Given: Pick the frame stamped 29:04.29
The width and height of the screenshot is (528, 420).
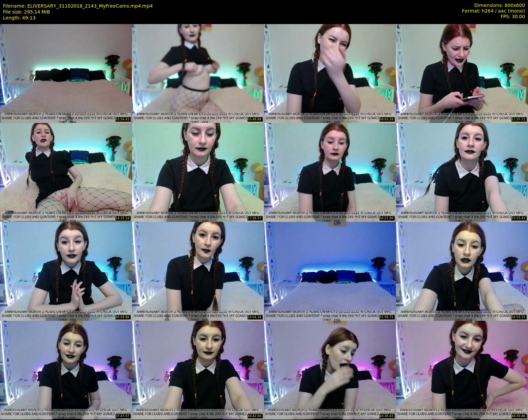Looking at the screenshot, I should [x=198, y=271].
